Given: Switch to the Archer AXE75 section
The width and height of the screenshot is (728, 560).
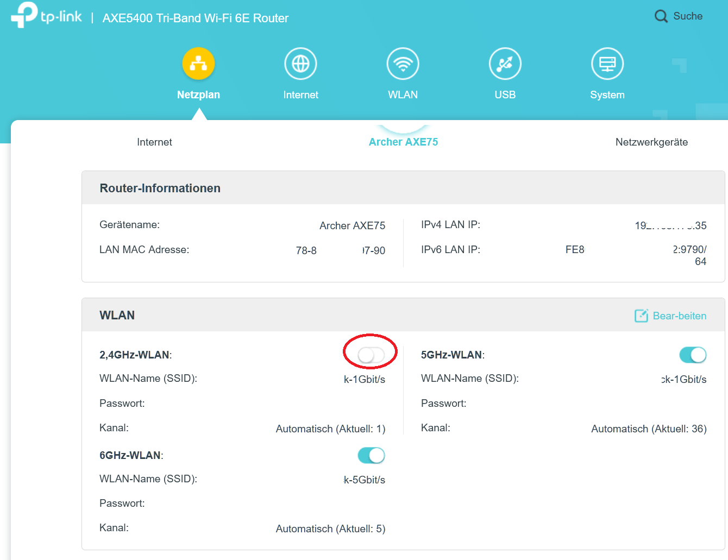Looking at the screenshot, I should pyautogui.click(x=403, y=142).
